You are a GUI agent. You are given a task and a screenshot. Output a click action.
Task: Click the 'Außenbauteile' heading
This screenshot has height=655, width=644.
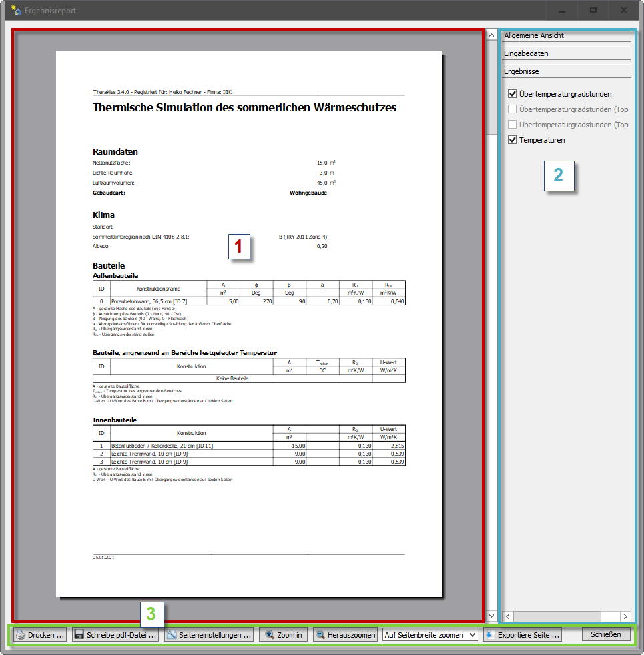coord(115,275)
